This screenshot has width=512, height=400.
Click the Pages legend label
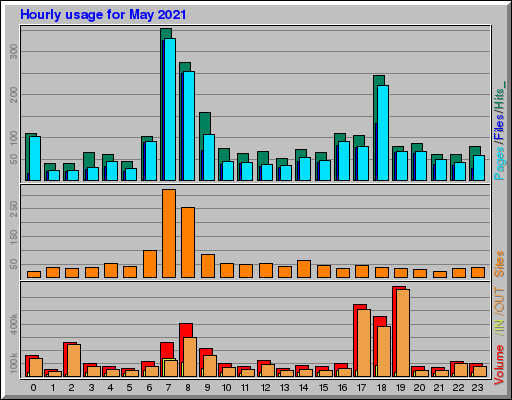(x=499, y=163)
